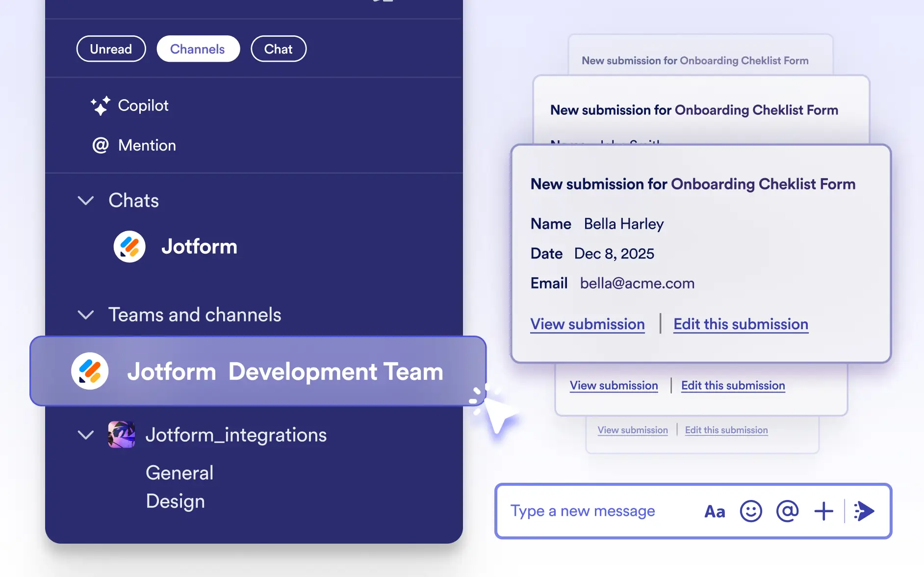Toggle the Unread filter pill
Image resolution: width=924 pixels, height=577 pixels.
click(x=111, y=49)
